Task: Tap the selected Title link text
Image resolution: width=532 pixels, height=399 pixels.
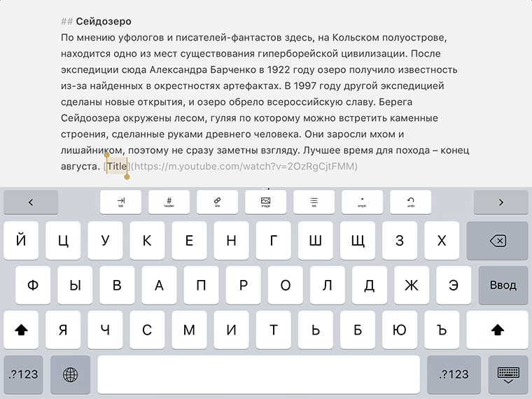Action: click(117, 167)
